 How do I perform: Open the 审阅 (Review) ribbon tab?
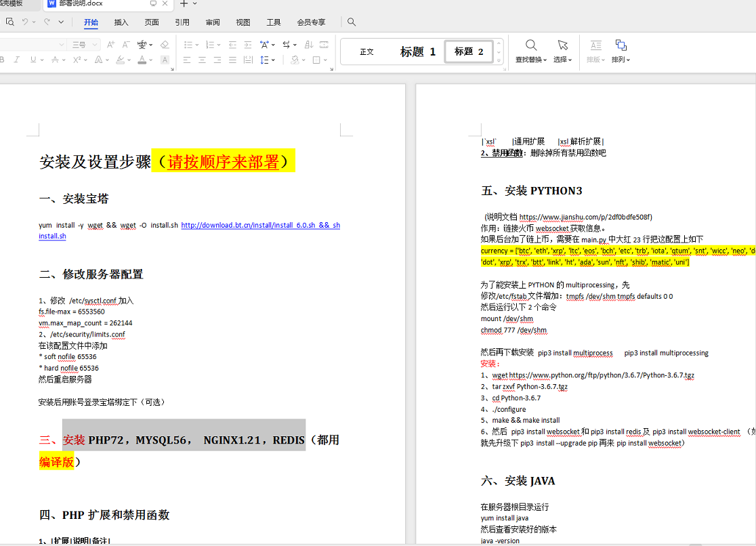coord(213,22)
